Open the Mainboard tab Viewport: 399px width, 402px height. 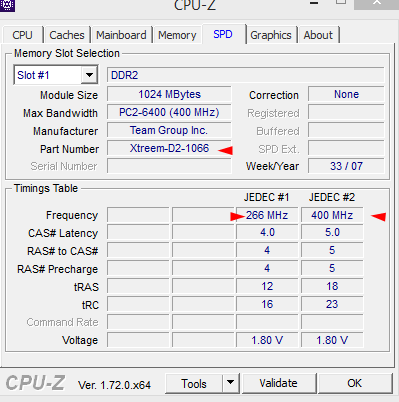click(x=121, y=35)
